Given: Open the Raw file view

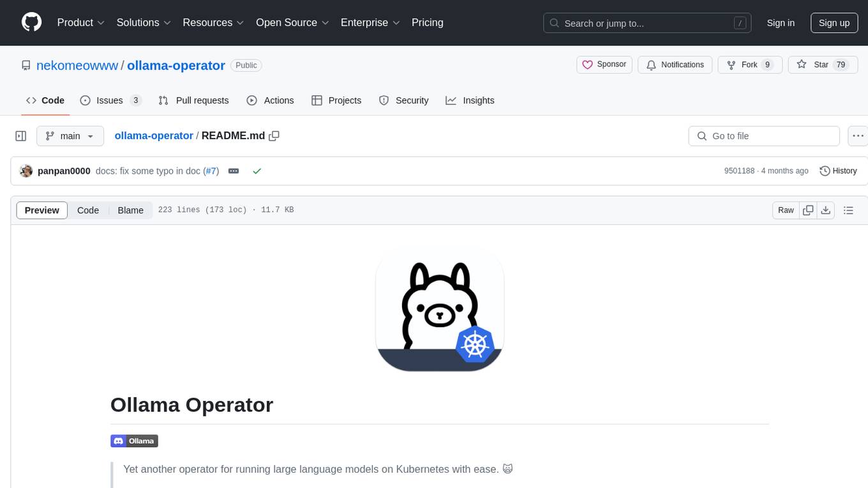Looking at the screenshot, I should point(786,210).
